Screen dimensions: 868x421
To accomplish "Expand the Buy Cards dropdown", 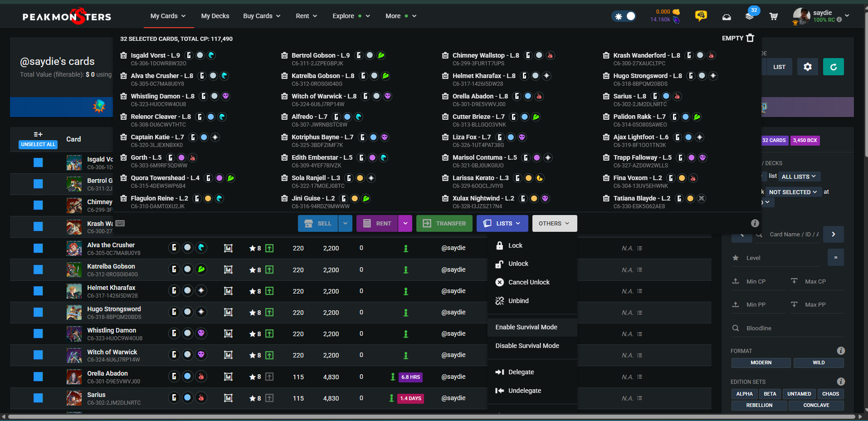I will pyautogui.click(x=262, y=16).
